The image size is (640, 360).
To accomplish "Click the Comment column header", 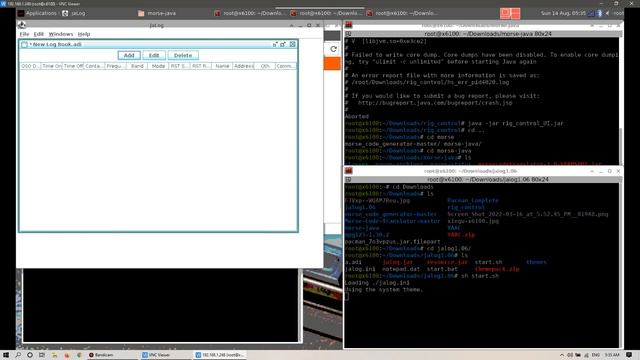I will [285, 66].
